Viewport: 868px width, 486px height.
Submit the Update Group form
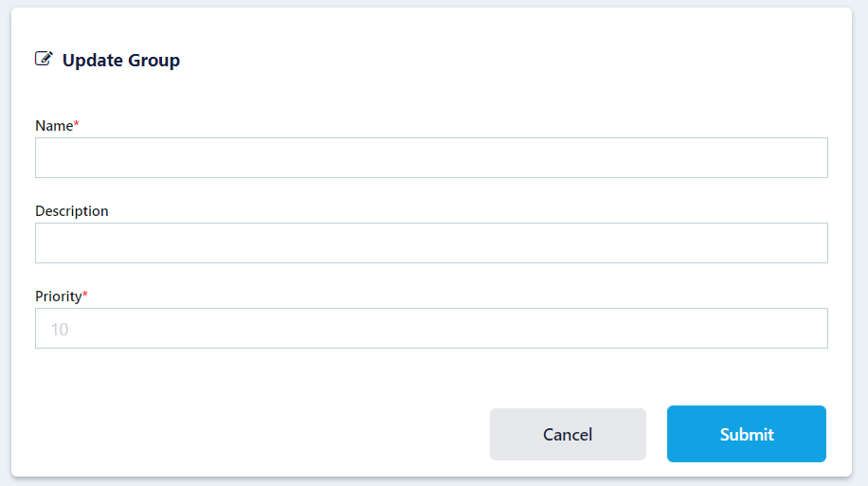pos(746,434)
